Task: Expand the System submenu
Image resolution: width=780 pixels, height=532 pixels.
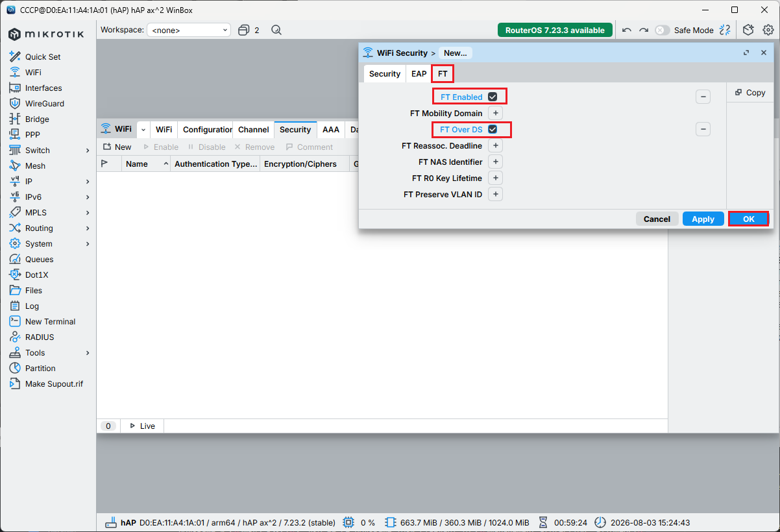Action: [x=88, y=243]
